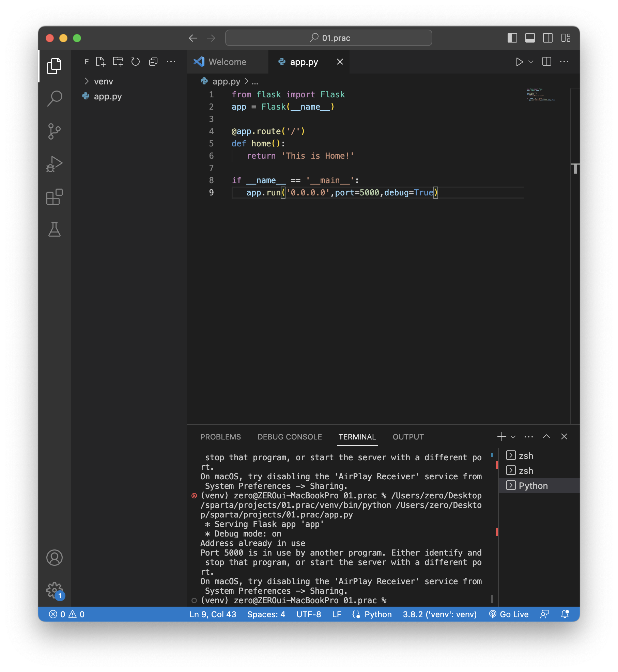Open app.py in the file tree
618x672 pixels.
(108, 96)
